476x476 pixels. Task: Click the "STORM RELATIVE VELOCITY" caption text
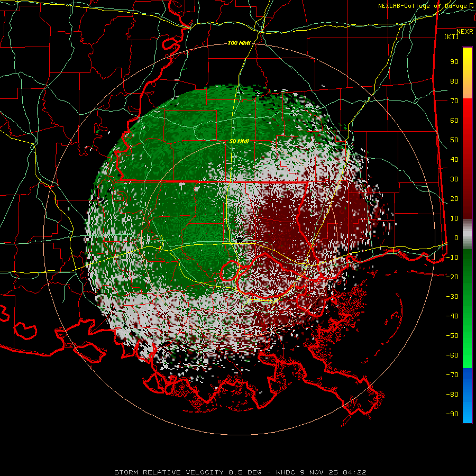169,472
